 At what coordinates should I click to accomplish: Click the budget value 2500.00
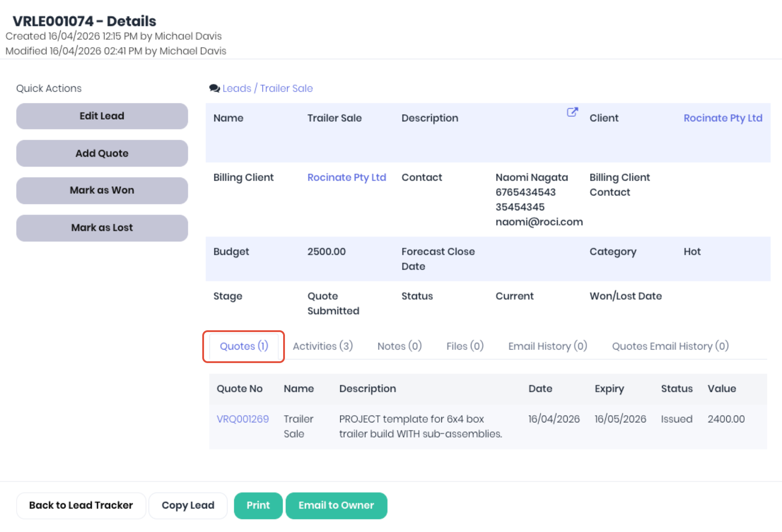tap(326, 252)
